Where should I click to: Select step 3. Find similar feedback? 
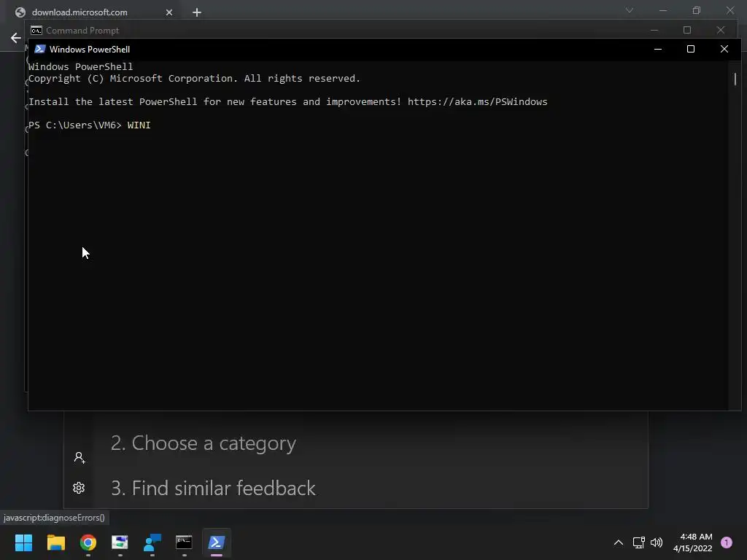213,488
